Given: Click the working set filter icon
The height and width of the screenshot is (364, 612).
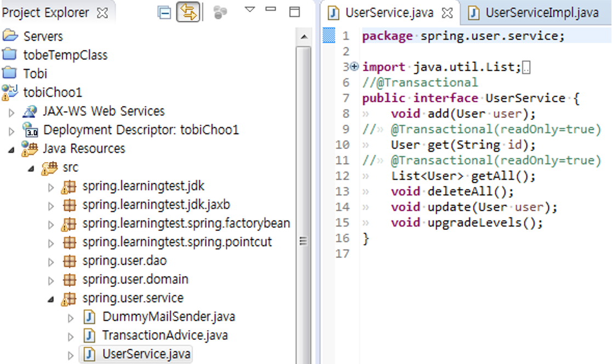Looking at the screenshot, I should (220, 13).
